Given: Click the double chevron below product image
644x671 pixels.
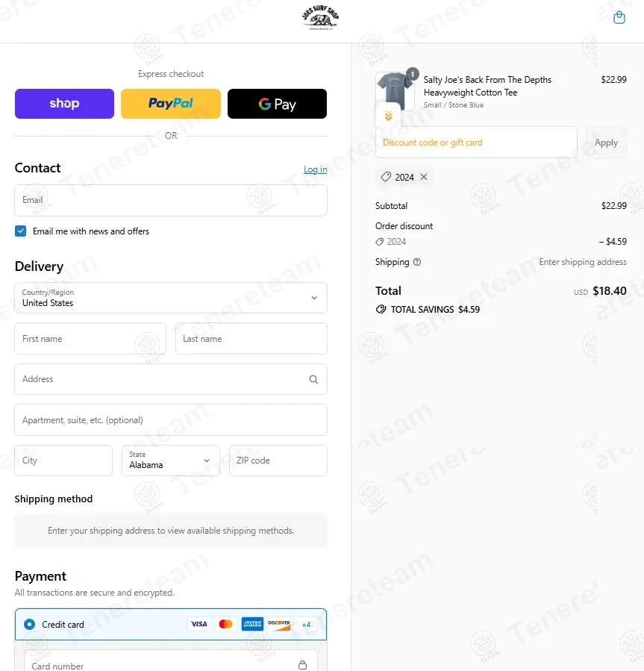Looking at the screenshot, I should pos(388,116).
